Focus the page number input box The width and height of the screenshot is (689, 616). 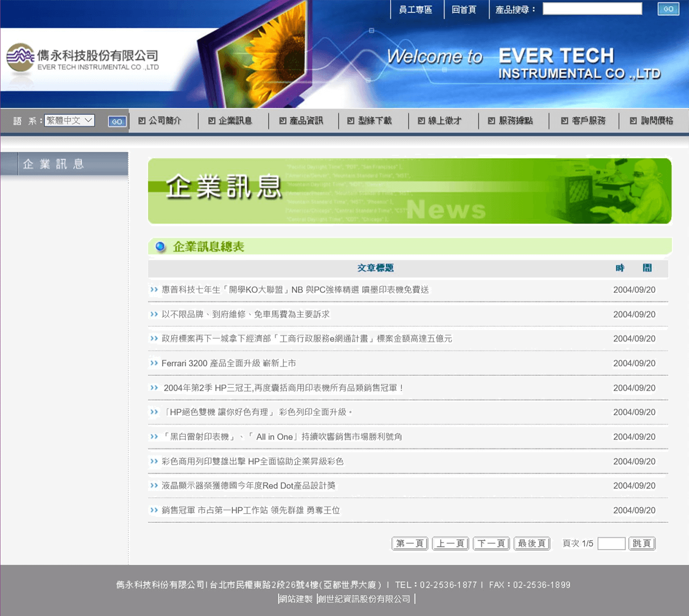click(x=611, y=543)
